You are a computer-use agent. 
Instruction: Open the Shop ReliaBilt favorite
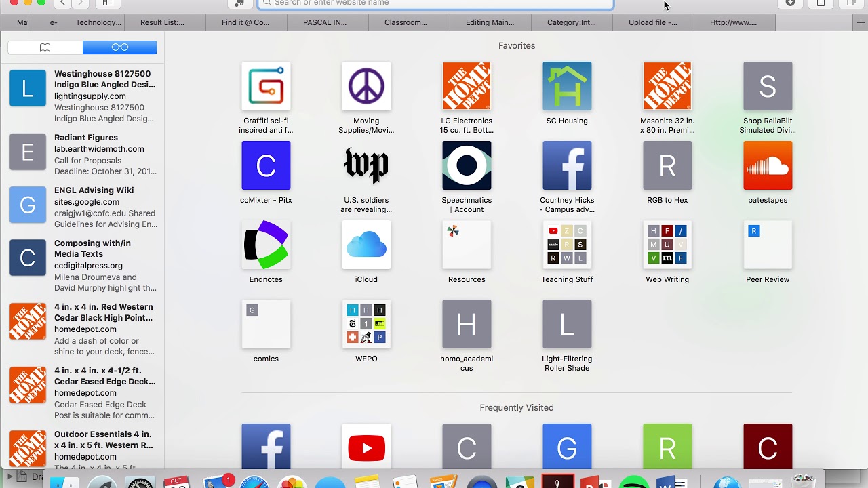(768, 86)
